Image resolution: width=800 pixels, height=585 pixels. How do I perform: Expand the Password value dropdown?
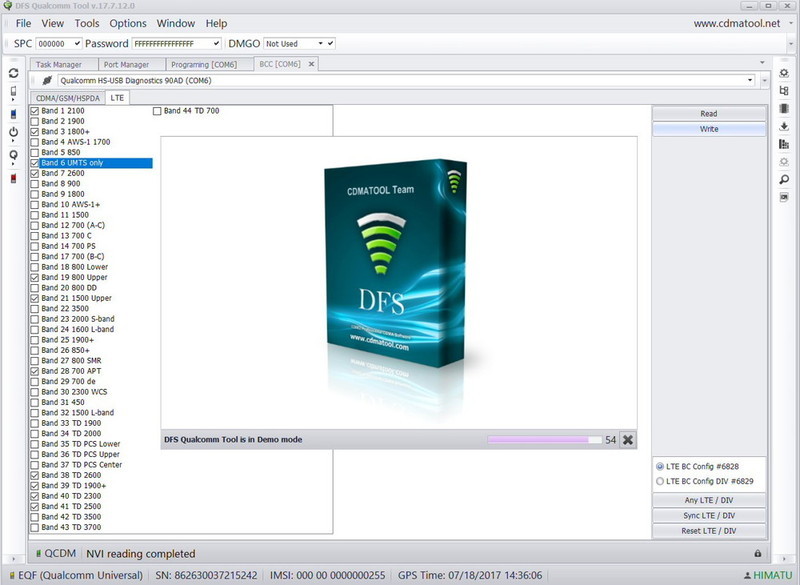[x=216, y=43]
